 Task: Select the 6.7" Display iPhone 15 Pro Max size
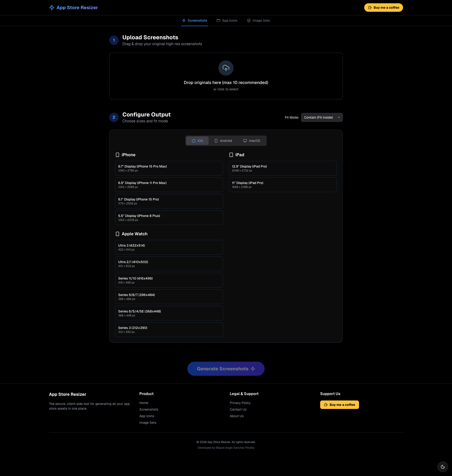click(169, 168)
